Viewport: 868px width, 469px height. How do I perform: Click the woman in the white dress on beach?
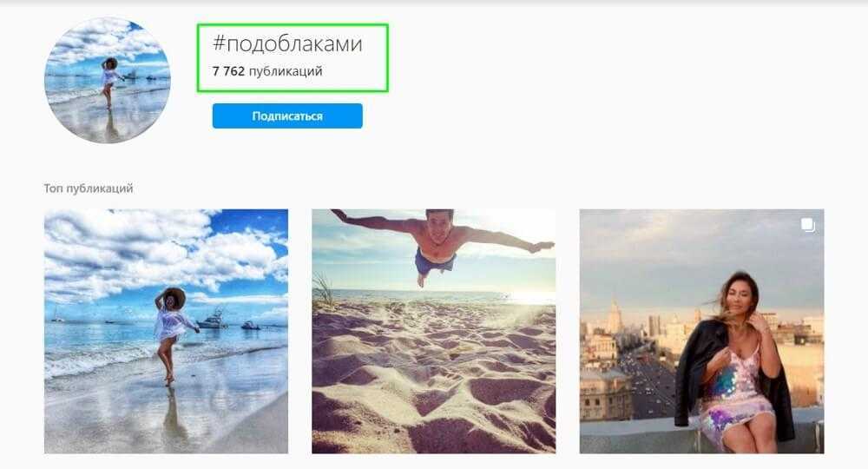172,333
